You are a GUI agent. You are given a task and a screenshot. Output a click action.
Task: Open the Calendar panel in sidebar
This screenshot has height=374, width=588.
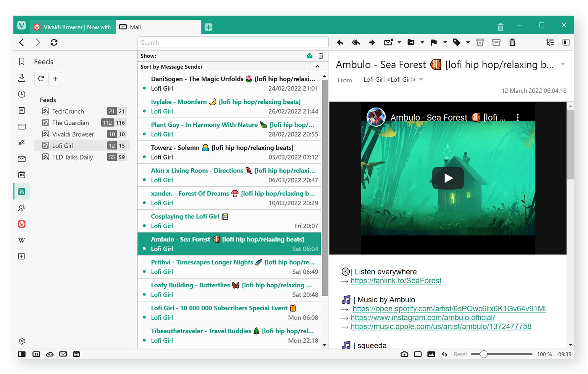(x=22, y=175)
